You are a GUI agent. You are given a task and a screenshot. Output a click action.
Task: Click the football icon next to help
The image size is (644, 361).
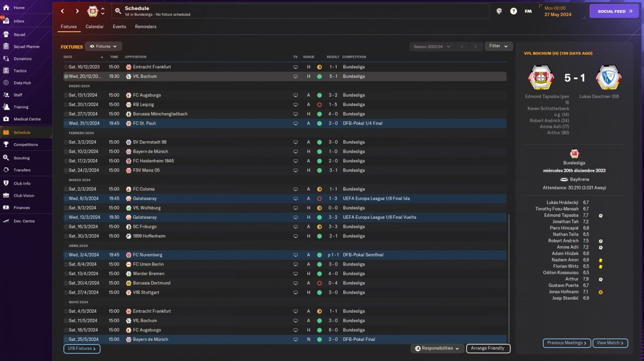pos(499,11)
